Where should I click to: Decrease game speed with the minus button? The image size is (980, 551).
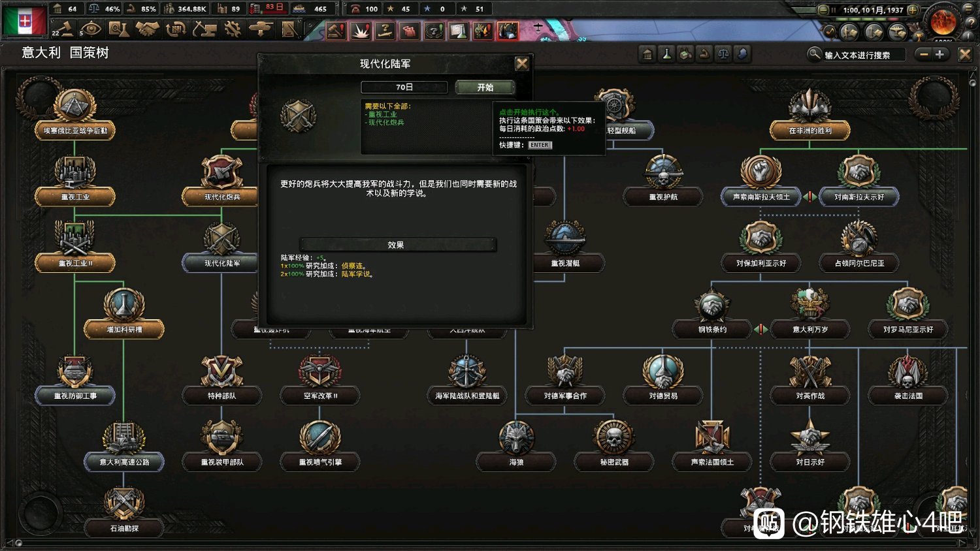click(x=823, y=10)
